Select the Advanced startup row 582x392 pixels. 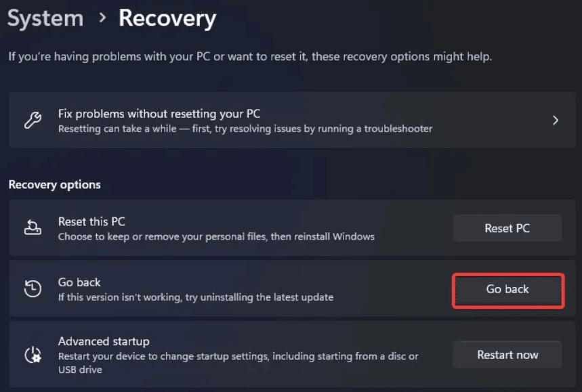click(x=237, y=347)
